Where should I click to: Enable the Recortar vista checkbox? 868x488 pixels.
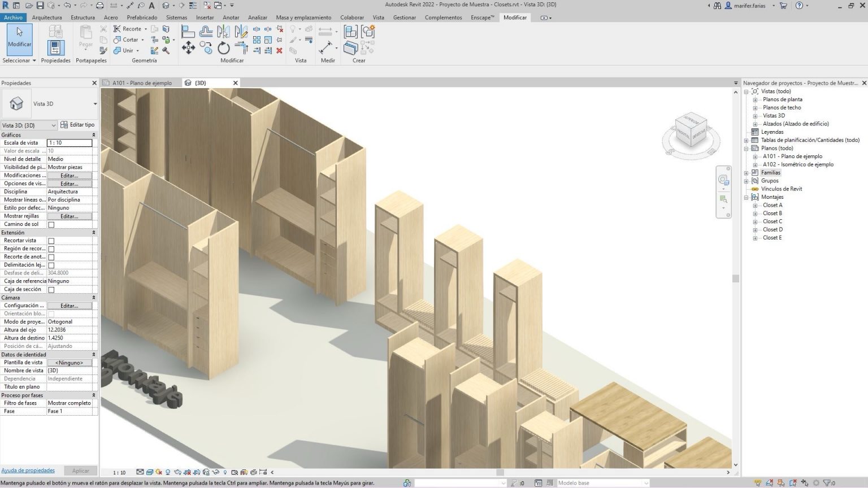tap(51, 240)
